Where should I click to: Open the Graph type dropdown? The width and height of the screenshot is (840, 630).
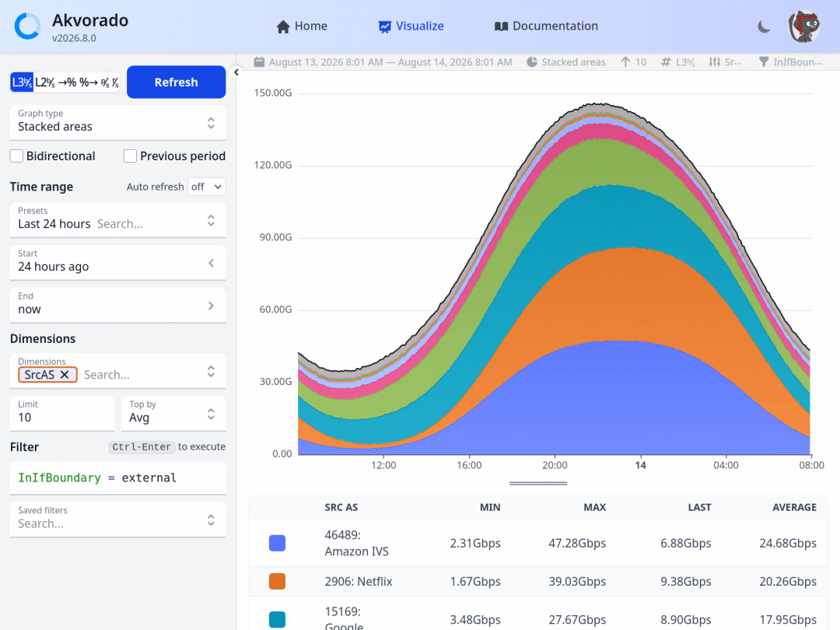point(118,123)
